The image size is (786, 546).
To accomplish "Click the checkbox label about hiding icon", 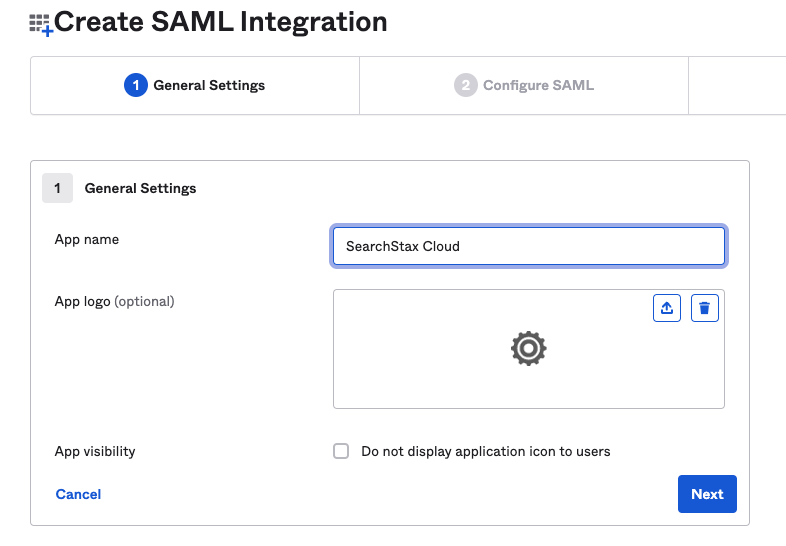I will (486, 451).
